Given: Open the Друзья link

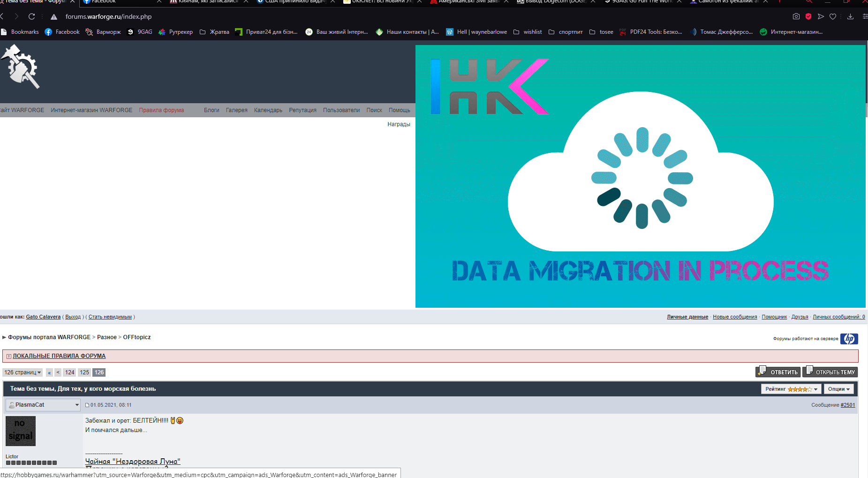Looking at the screenshot, I should point(800,317).
